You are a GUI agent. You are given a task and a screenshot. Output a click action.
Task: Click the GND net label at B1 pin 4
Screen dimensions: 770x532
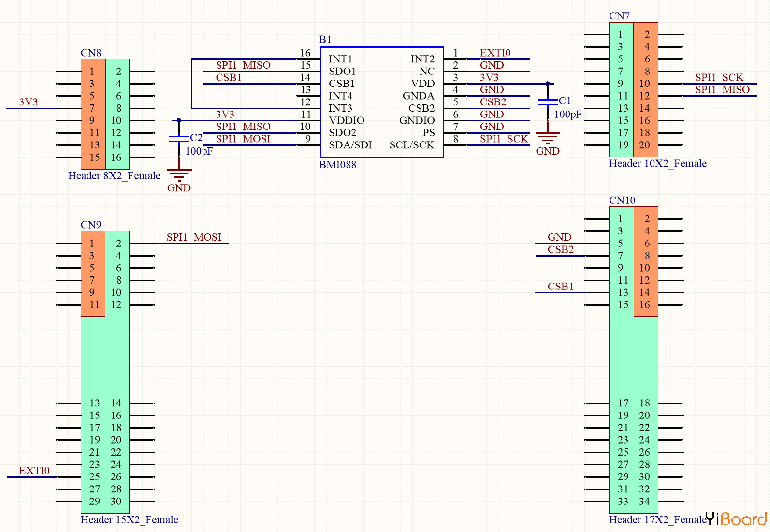[x=492, y=90]
